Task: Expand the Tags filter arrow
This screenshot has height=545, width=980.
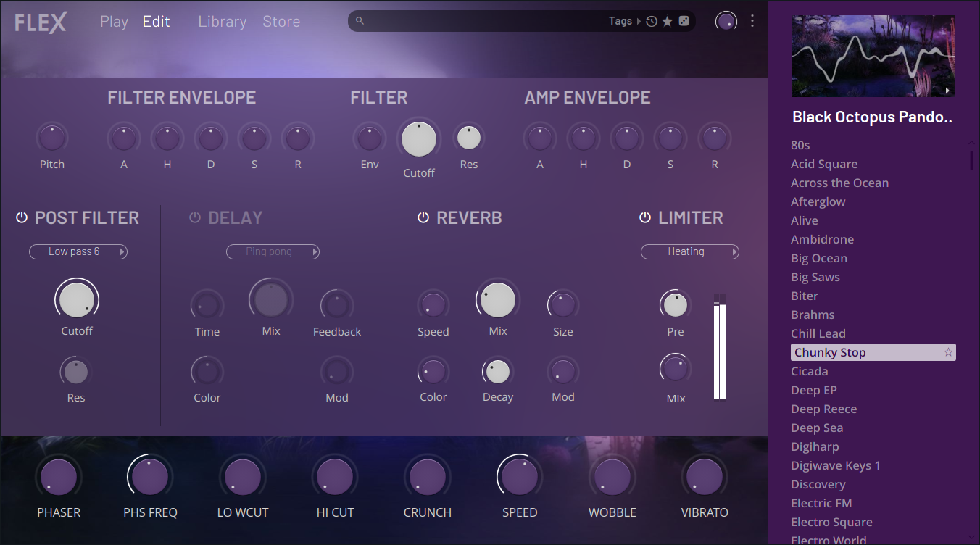Action: click(639, 21)
